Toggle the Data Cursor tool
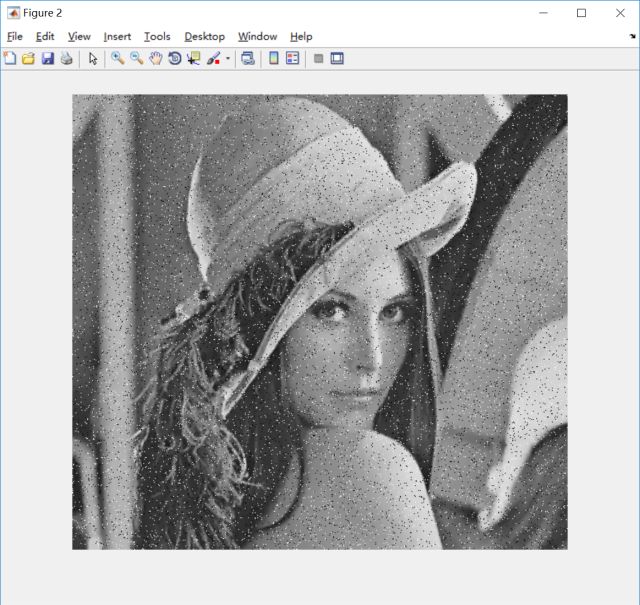Image resolution: width=640 pixels, height=605 pixels. [193, 59]
